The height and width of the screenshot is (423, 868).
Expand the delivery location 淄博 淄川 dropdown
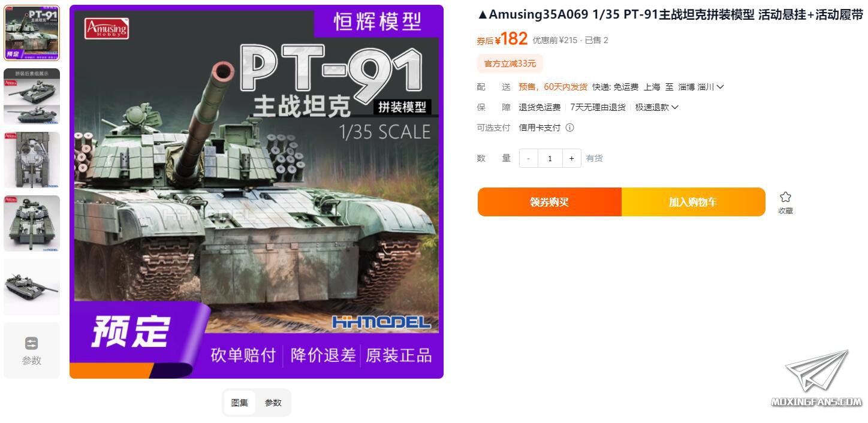701,87
